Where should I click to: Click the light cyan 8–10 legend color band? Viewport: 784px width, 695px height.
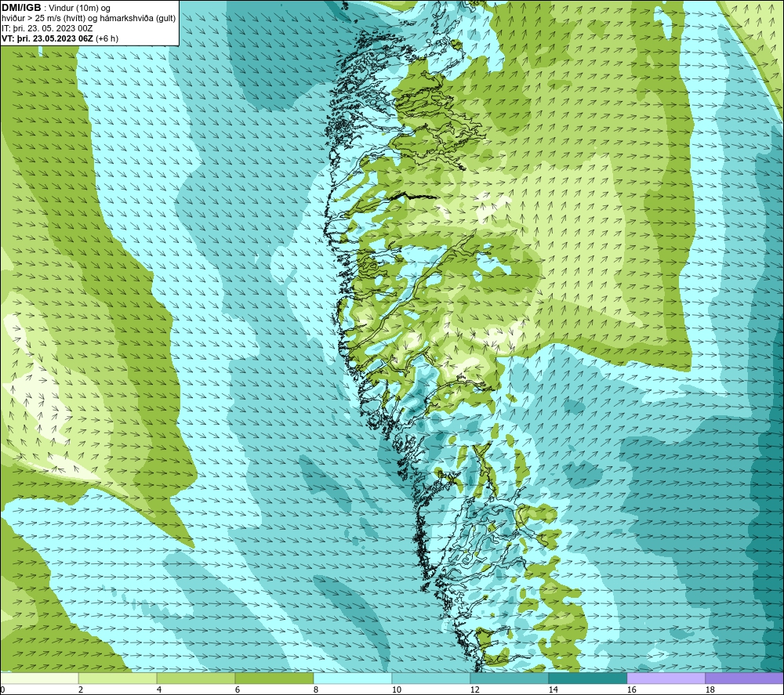tap(353, 679)
